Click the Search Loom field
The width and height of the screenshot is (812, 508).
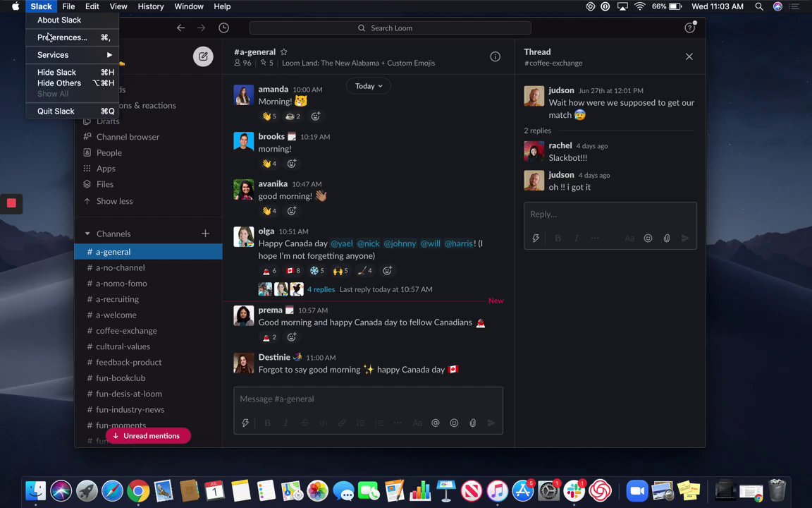pos(390,28)
